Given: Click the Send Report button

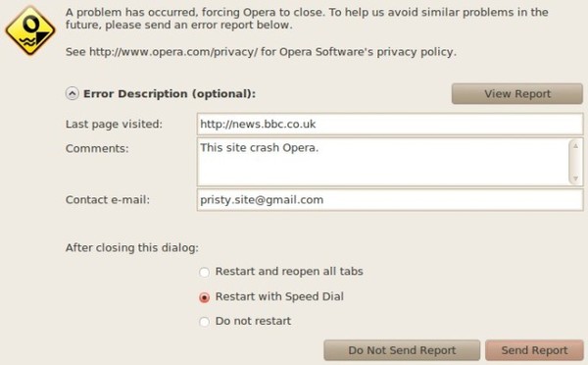Looking at the screenshot, I should pos(534,350).
